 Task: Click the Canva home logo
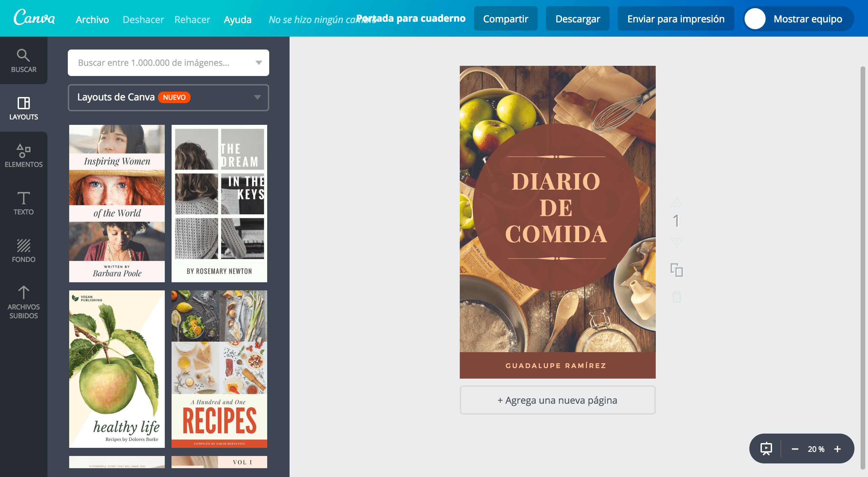click(x=34, y=18)
